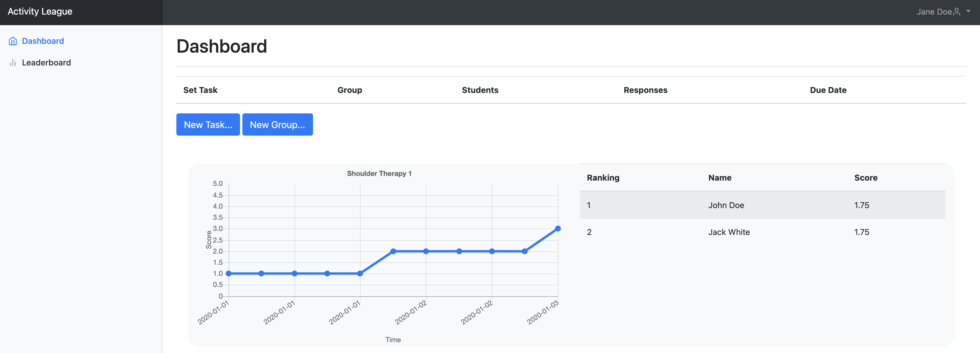
Task: Click the chart data point at score 3.0
Action: coord(557,229)
